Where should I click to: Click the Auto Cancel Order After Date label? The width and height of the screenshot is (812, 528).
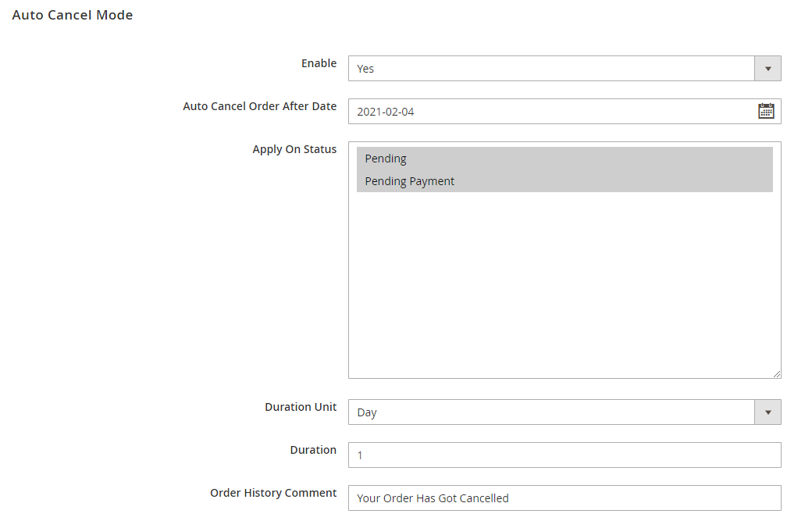click(259, 106)
